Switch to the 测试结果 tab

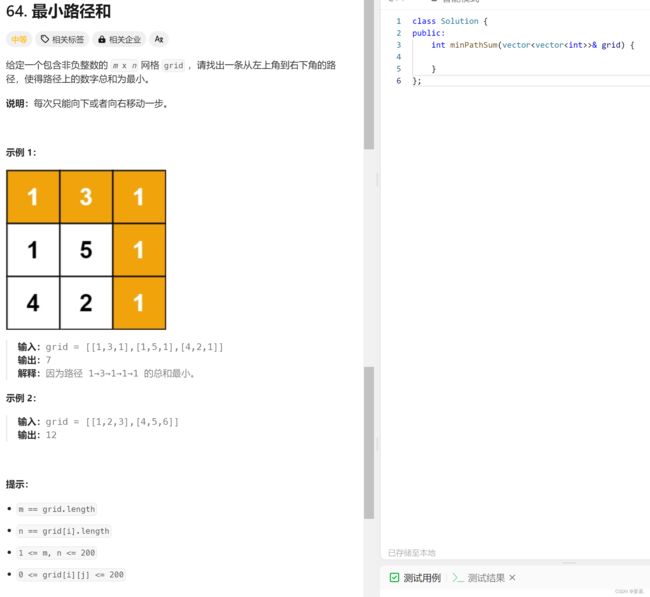pyautogui.click(x=479, y=578)
